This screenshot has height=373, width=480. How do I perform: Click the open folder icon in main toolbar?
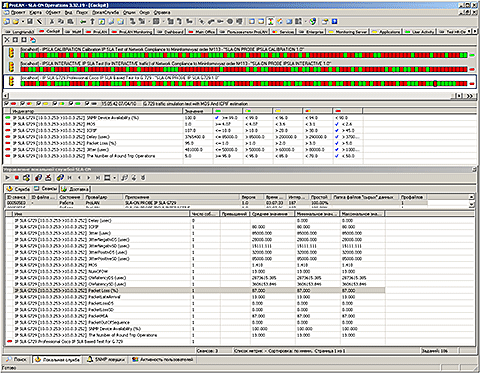pyautogui.click(x=16, y=22)
